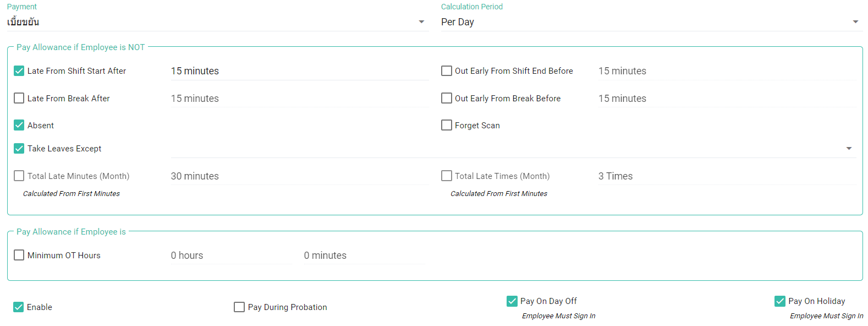Uncheck Pay On Day Off
This screenshot has width=868, height=326.
[512, 301]
